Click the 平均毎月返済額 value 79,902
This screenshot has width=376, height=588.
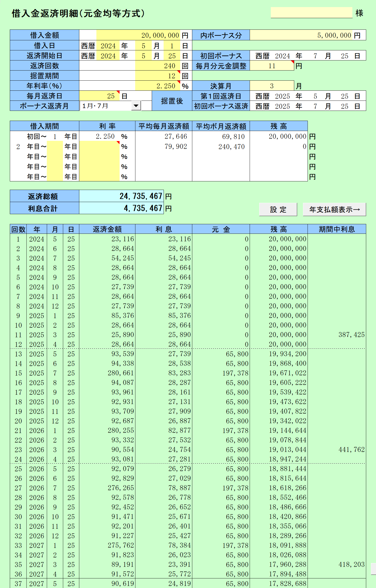176,147
